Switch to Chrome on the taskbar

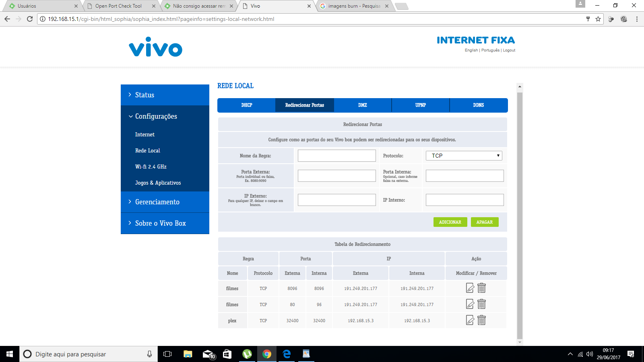click(x=267, y=354)
